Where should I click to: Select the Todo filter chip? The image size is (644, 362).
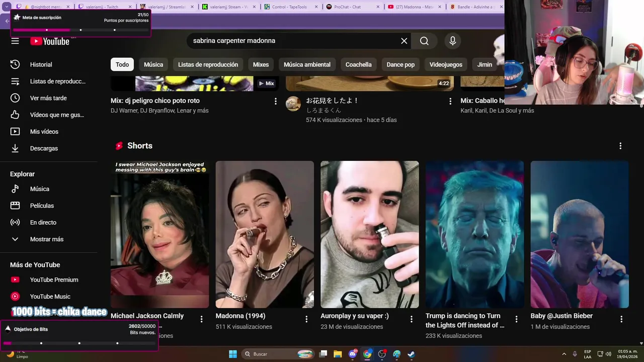click(122, 64)
